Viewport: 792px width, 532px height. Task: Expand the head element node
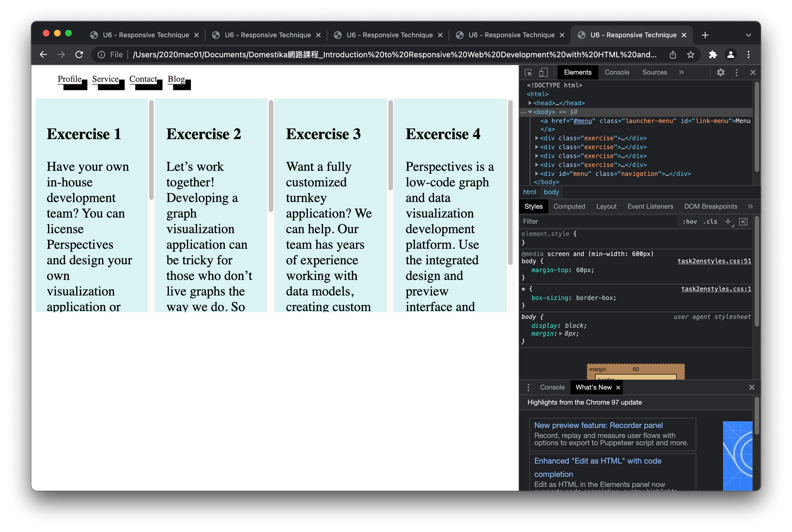pos(530,103)
